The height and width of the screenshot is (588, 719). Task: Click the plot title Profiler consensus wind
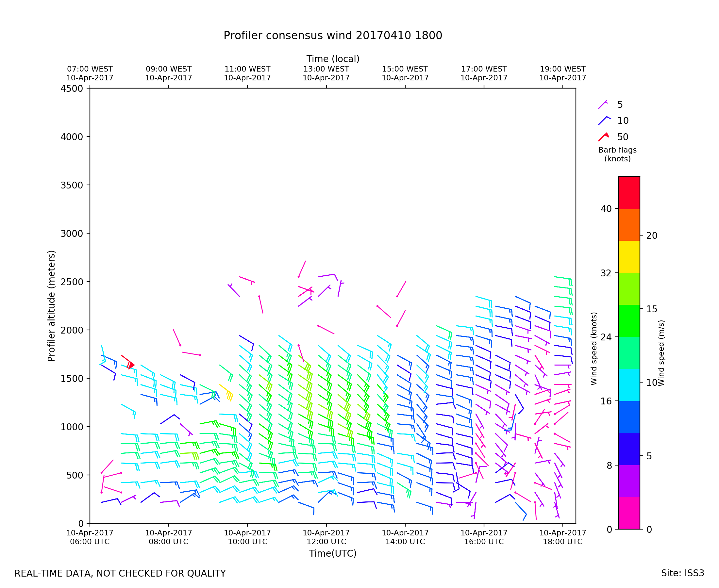pos(332,36)
